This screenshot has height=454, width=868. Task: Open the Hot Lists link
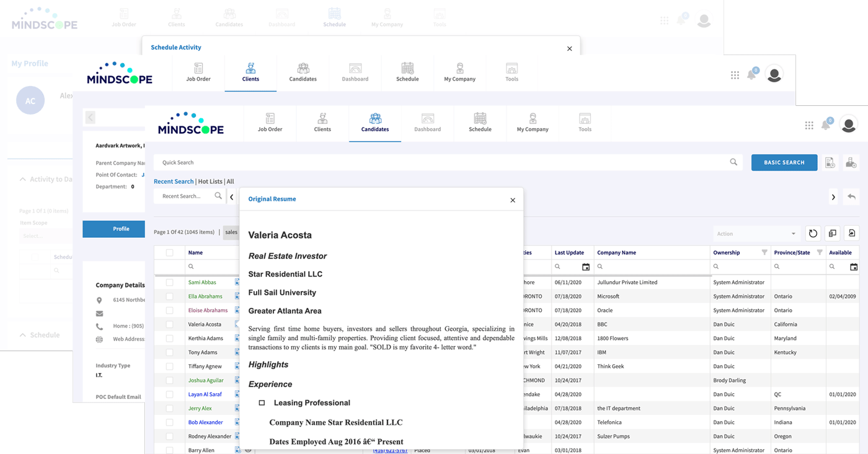(x=210, y=181)
